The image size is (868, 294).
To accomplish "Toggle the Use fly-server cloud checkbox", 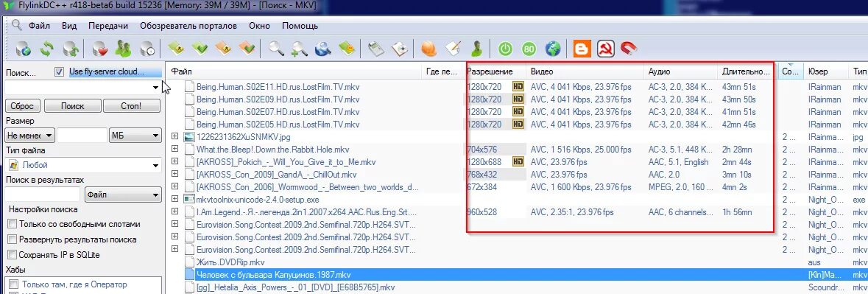I will click(x=59, y=72).
